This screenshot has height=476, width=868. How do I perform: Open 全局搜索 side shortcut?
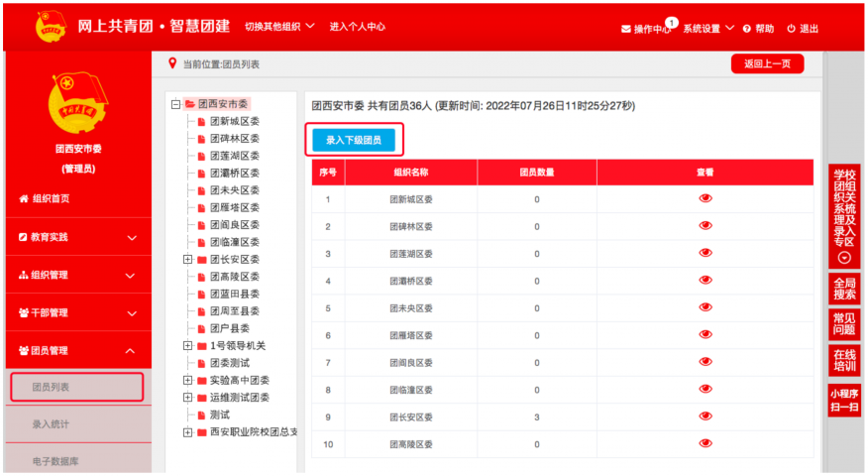click(x=844, y=289)
